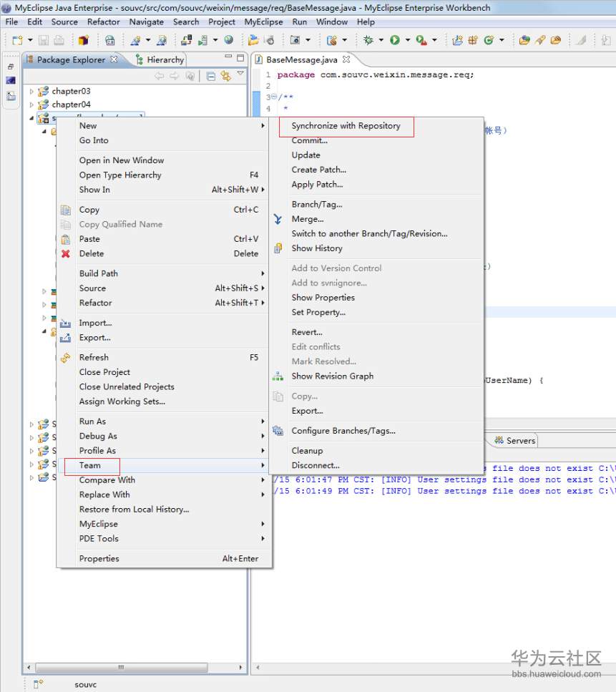Click the Open Type folder icon
The height and width of the screenshot is (692, 616).
coord(524,40)
